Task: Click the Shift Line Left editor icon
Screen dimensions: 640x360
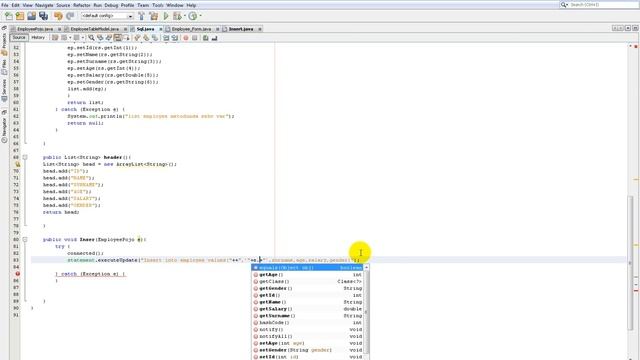Action: pos(166,38)
